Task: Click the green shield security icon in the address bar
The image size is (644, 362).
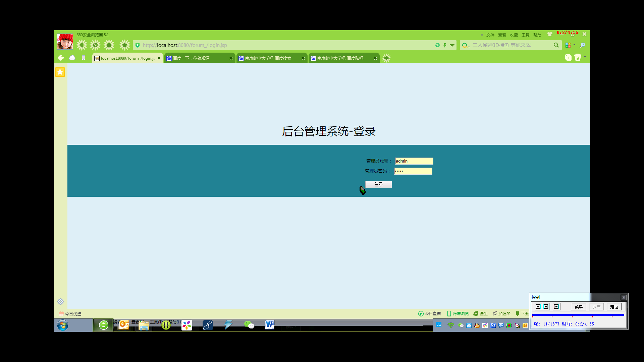Action: [138, 45]
